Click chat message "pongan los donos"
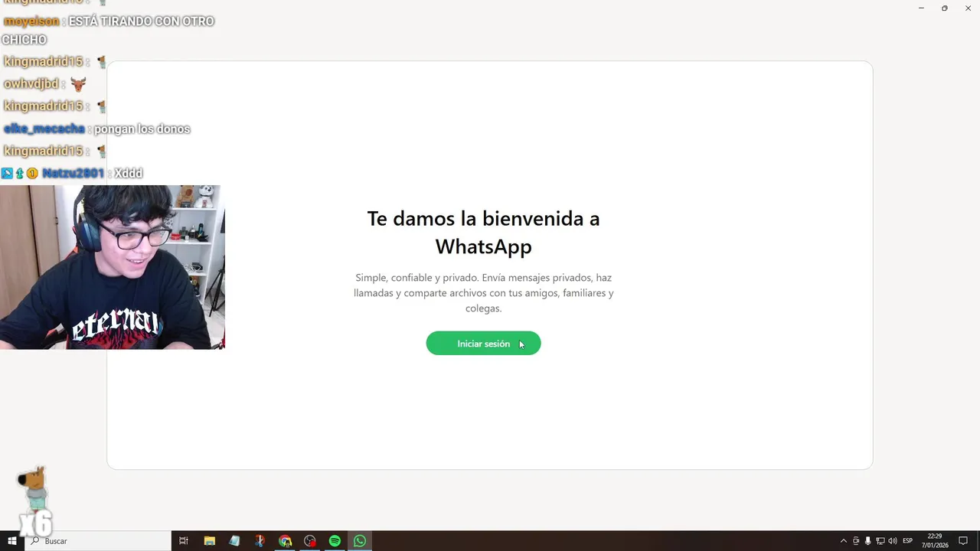Image resolution: width=980 pixels, height=551 pixels. click(x=142, y=129)
